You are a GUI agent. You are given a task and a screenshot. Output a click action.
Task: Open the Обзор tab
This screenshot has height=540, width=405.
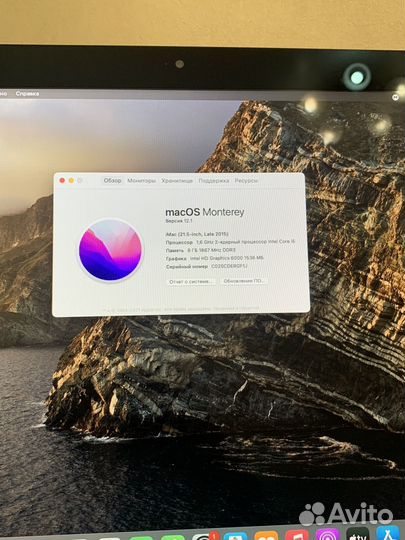(x=112, y=180)
